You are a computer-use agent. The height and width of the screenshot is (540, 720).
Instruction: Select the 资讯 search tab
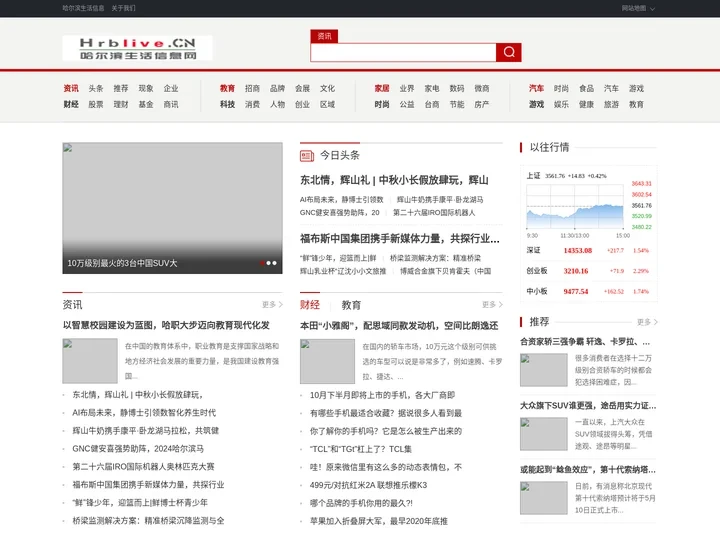click(x=324, y=36)
